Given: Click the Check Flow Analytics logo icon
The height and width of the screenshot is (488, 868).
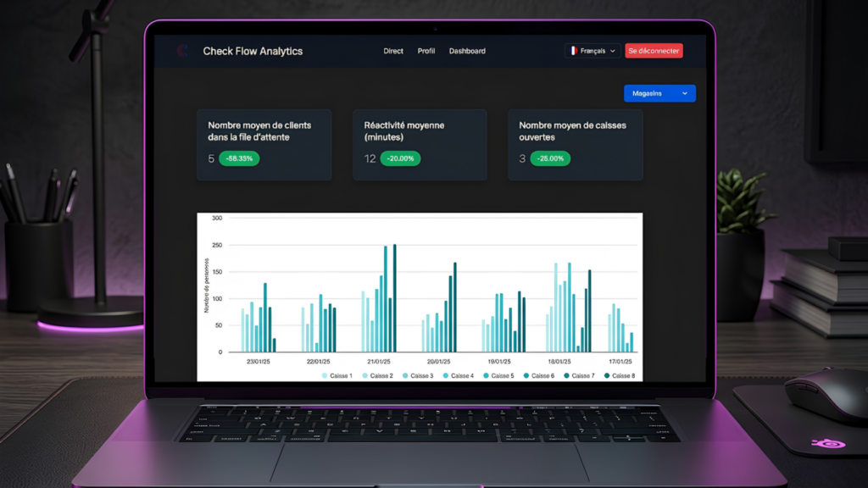Looking at the screenshot, I should coord(183,51).
